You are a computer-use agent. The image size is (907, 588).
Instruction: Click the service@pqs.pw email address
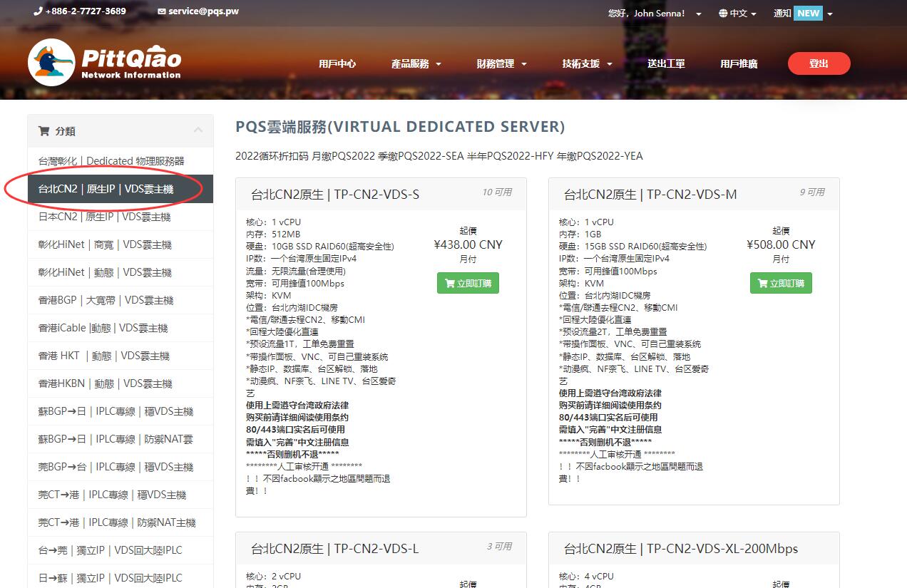203,11
